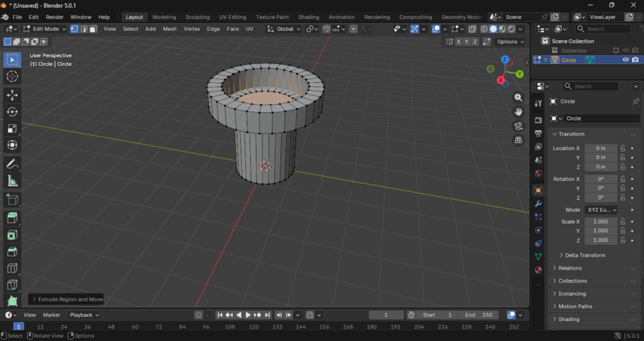Expand the Extrude Region and Move panel
Screen dimensions: 644x341
pos(67,299)
